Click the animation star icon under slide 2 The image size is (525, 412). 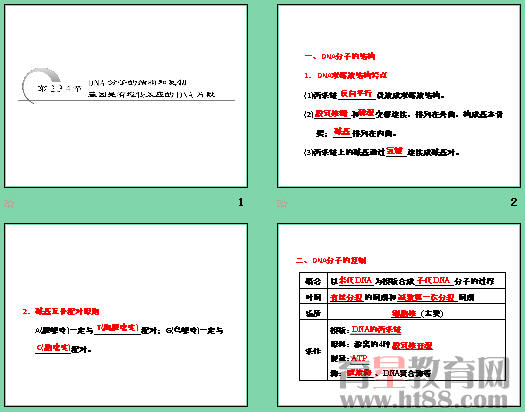[x=282, y=203]
